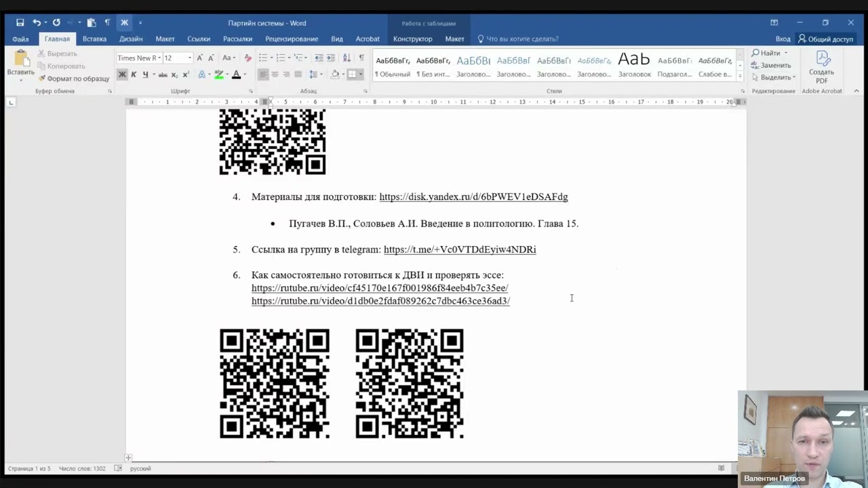Open the Файл menu
This screenshot has width=868, height=488.
pos(20,39)
